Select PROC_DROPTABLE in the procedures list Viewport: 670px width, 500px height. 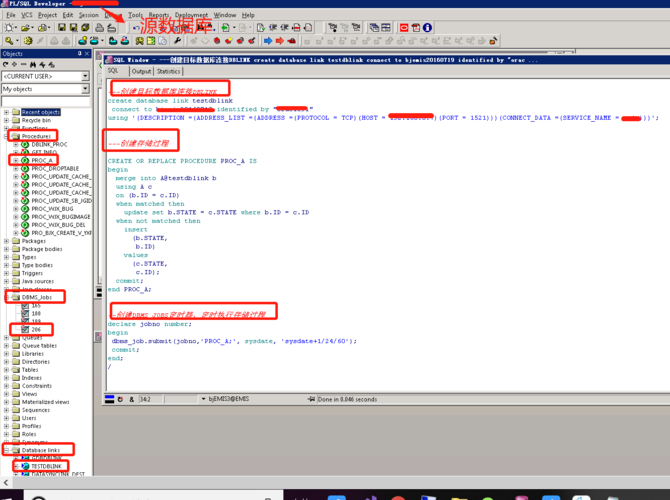tap(55, 168)
